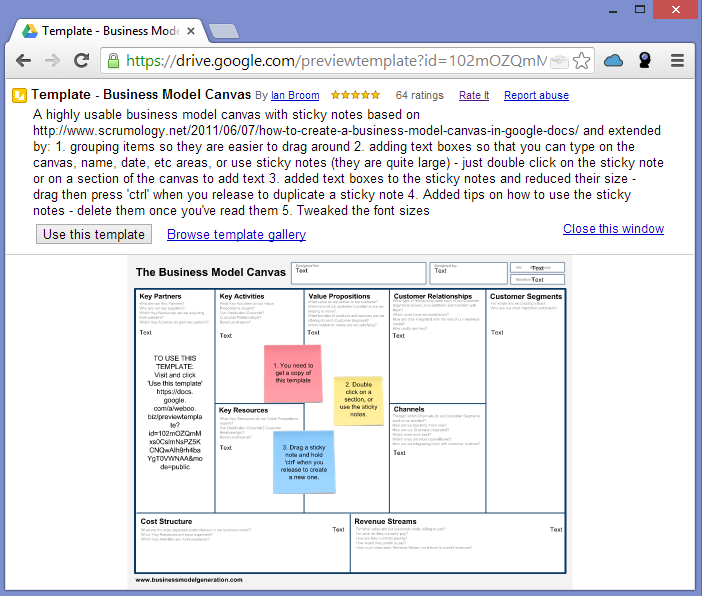The height and width of the screenshot is (596, 702).
Task: Click Close this window link
Action: click(613, 229)
